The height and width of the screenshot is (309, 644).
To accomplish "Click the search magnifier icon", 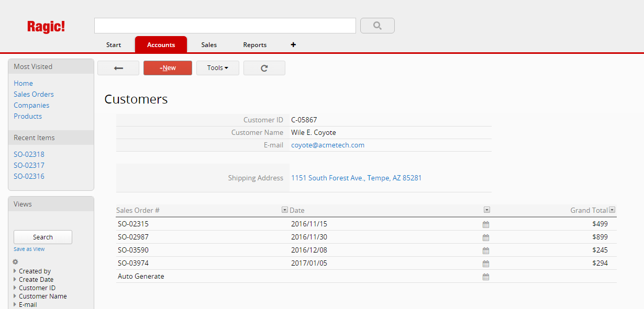I will pos(376,25).
